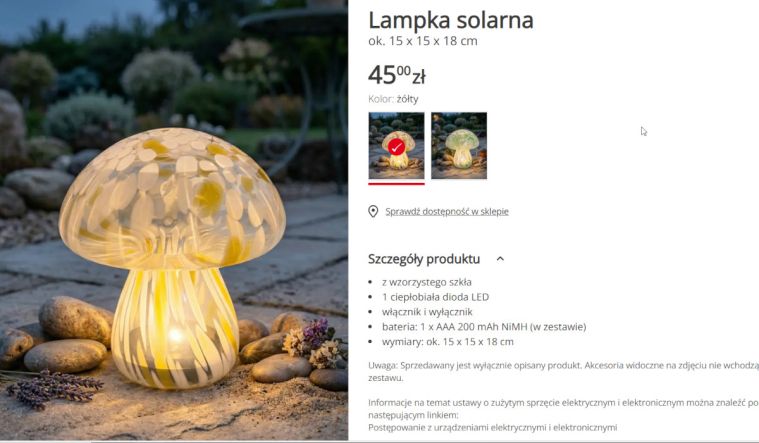Click the Lampka solarna product title
The width and height of the screenshot is (759, 443).
point(451,20)
